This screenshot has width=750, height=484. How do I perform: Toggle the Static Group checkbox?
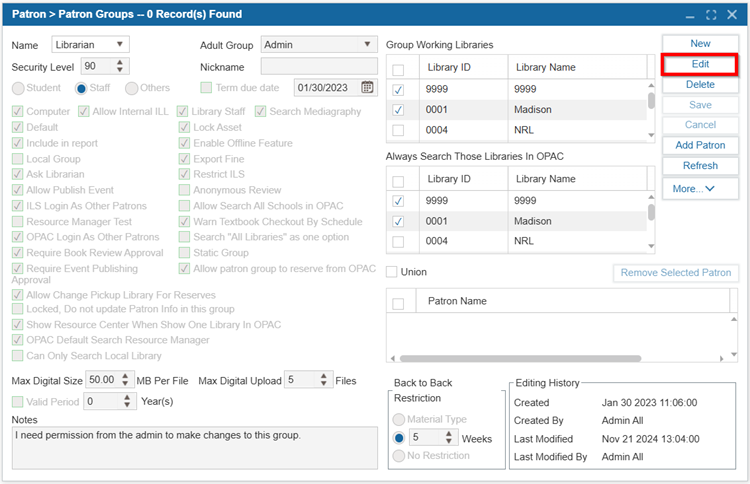click(x=184, y=253)
